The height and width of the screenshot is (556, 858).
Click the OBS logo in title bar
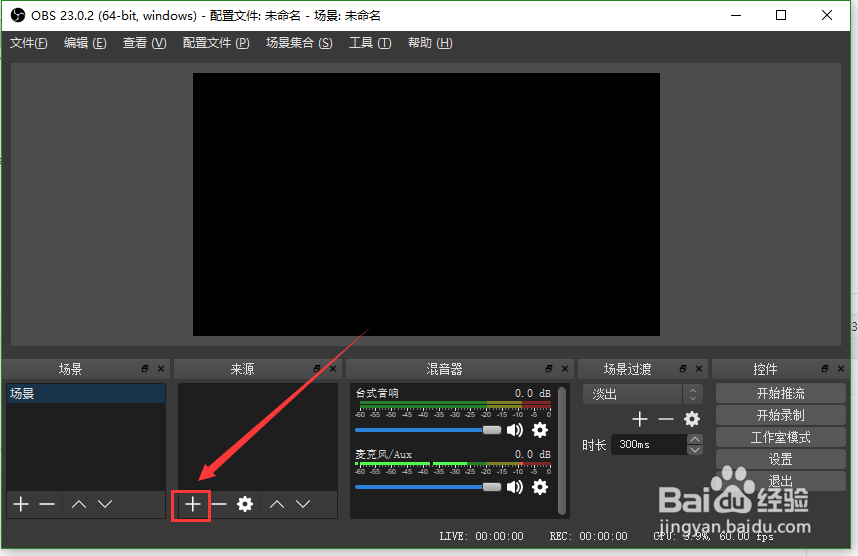[x=18, y=15]
